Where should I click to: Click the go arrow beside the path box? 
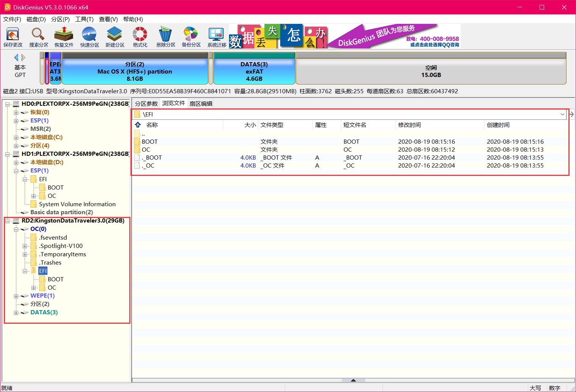571,114
